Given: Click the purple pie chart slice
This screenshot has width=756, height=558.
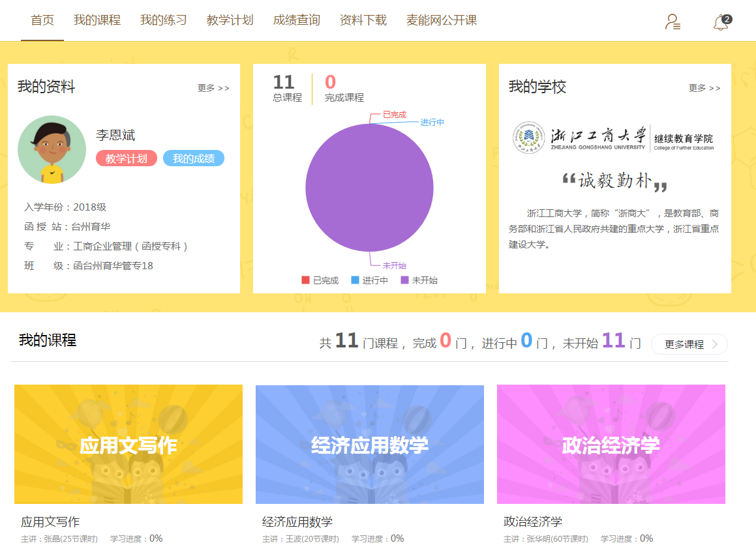Looking at the screenshot, I should tap(369, 188).
